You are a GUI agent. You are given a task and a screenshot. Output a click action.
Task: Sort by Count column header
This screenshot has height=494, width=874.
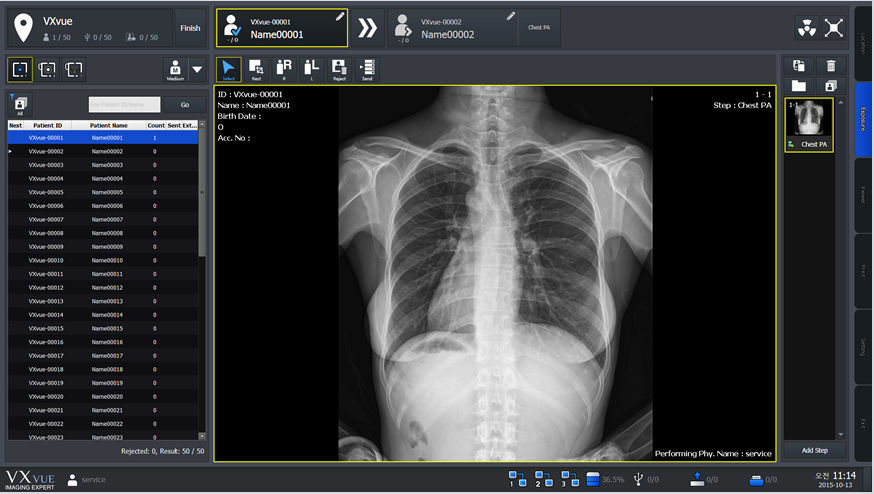(x=156, y=125)
